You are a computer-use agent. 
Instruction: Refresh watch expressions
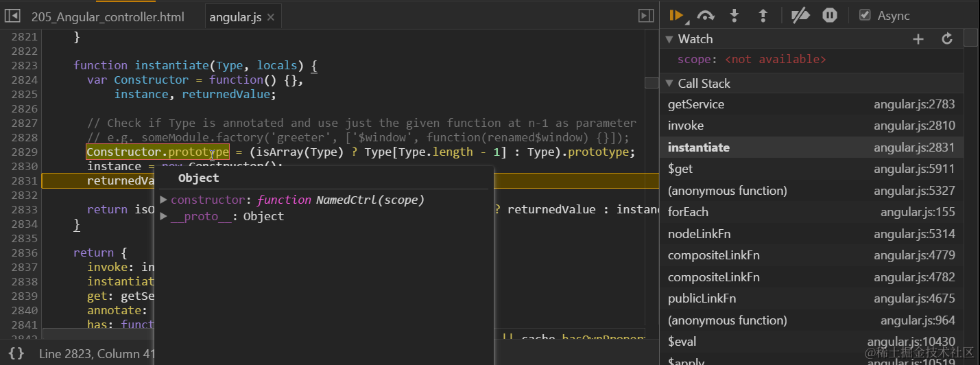pyautogui.click(x=947, y=39)
